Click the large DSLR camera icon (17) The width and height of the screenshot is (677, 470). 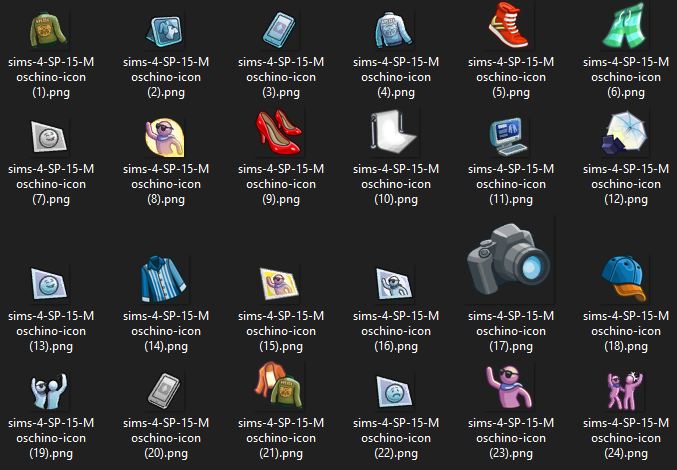click(509, 259)
